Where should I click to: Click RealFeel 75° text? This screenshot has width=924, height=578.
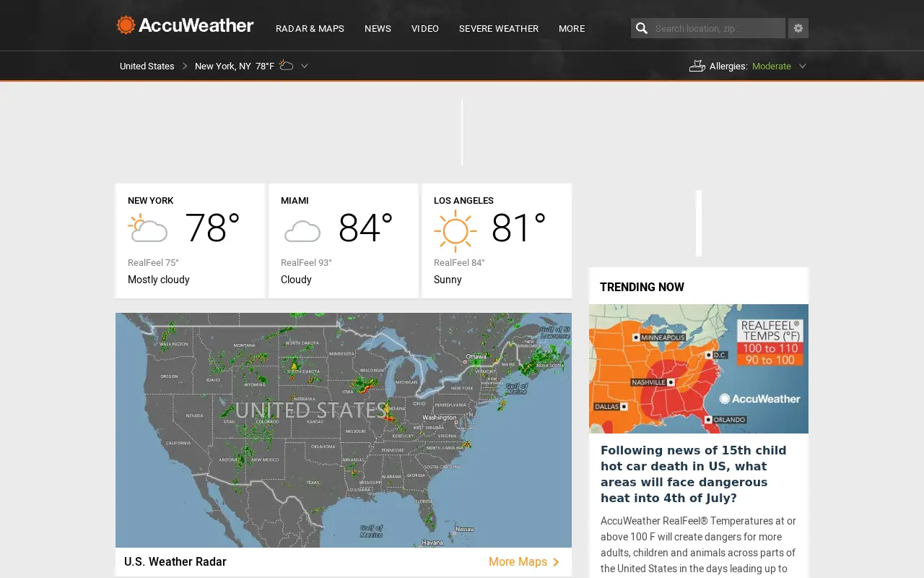[x=153, y=263]
